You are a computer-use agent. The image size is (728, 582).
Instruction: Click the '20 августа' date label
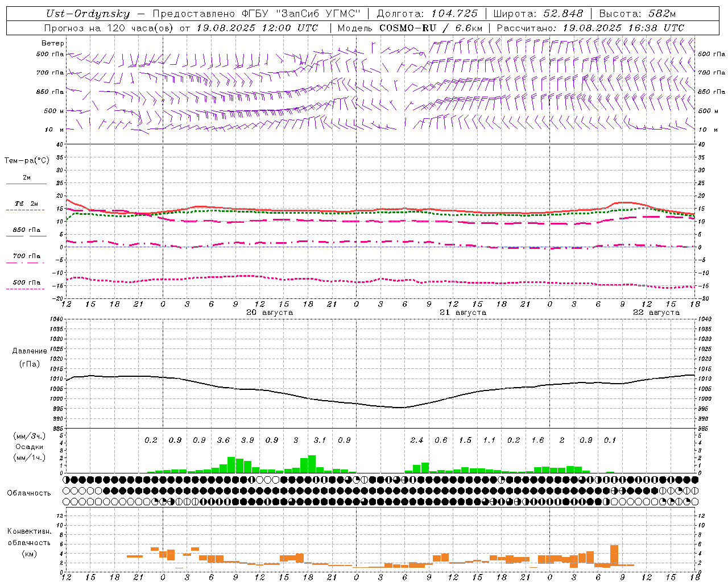[x=270, y=313]
